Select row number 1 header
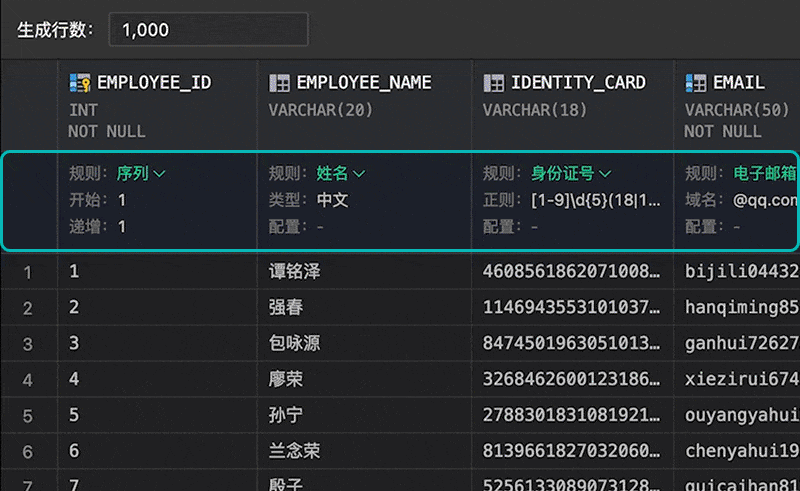This screenshot has width=800, height=491. (x=29, y=272)
